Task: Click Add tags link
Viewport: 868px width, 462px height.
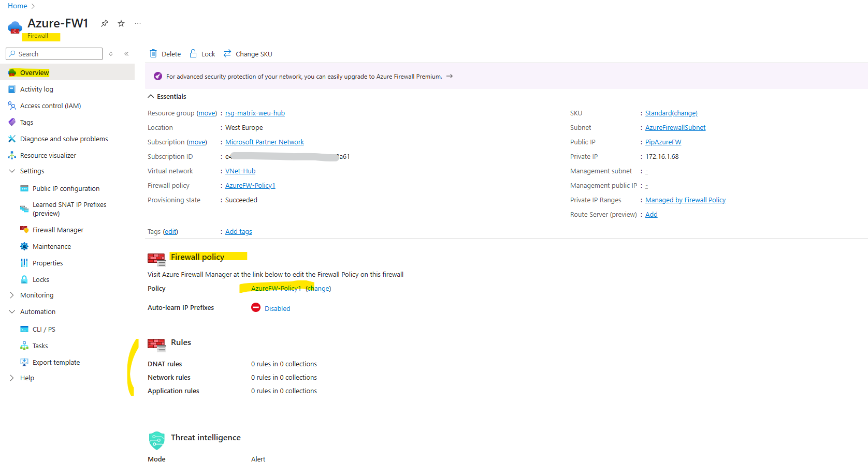Action: [x=239, y=231]
